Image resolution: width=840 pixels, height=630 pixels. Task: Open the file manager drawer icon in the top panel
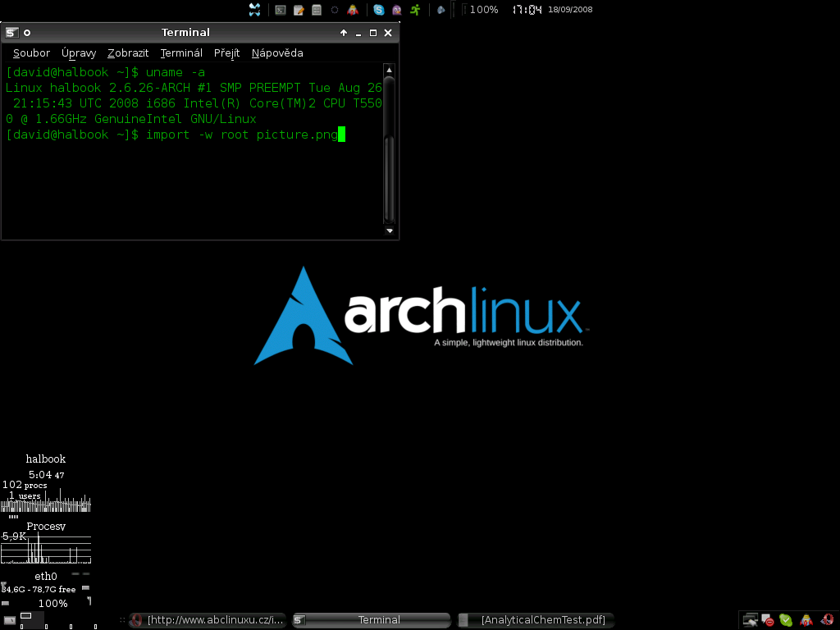click(317, 10)
